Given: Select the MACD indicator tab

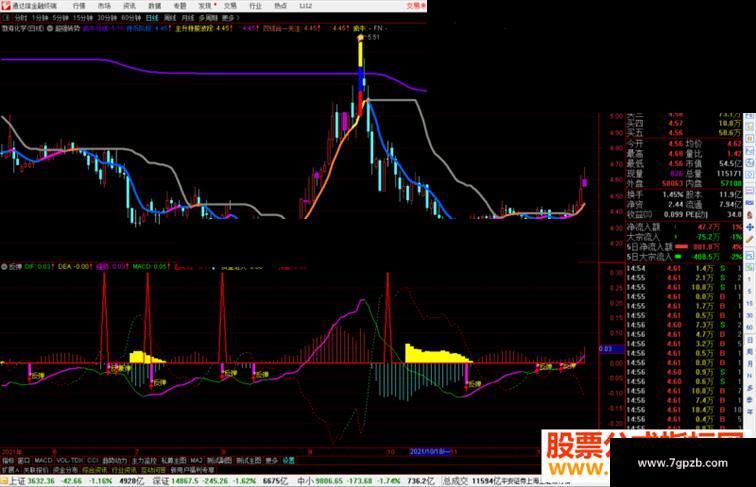Looking at the screenshot, I should (43, 460).
